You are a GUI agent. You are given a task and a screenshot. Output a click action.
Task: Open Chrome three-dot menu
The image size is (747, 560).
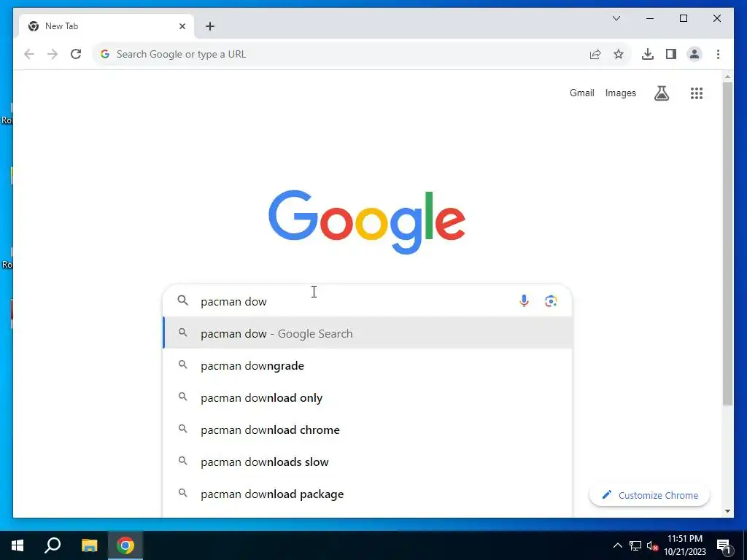click(x=718, y=54)
